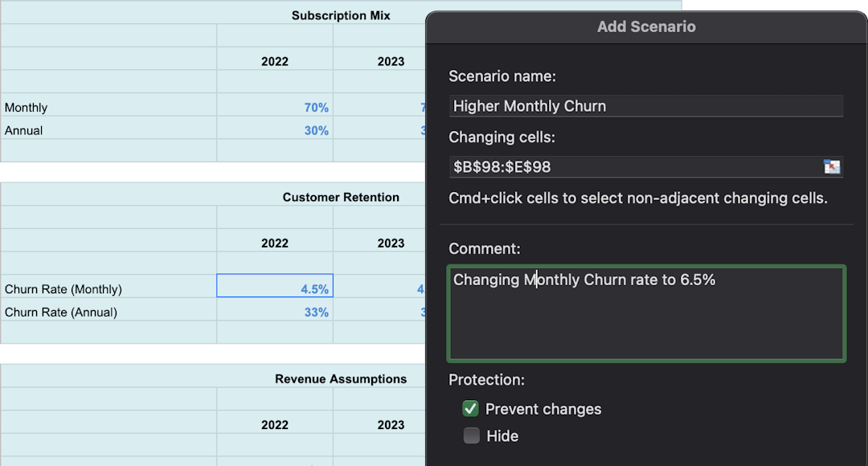Select the Revenue Assumptions section heading
The height and width of the screenshot is (466, 868).
click(x=341, y=378)
